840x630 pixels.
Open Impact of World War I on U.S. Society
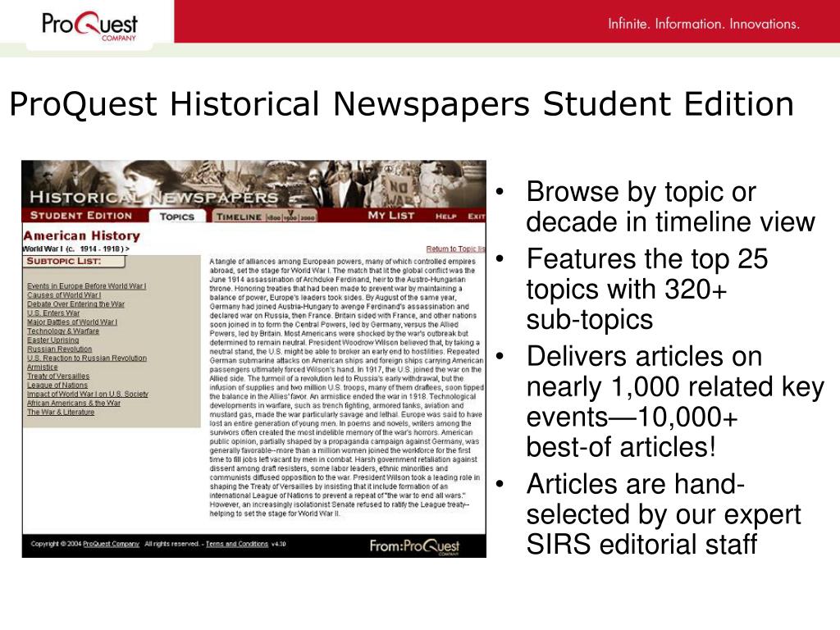[x=88, y=395]
